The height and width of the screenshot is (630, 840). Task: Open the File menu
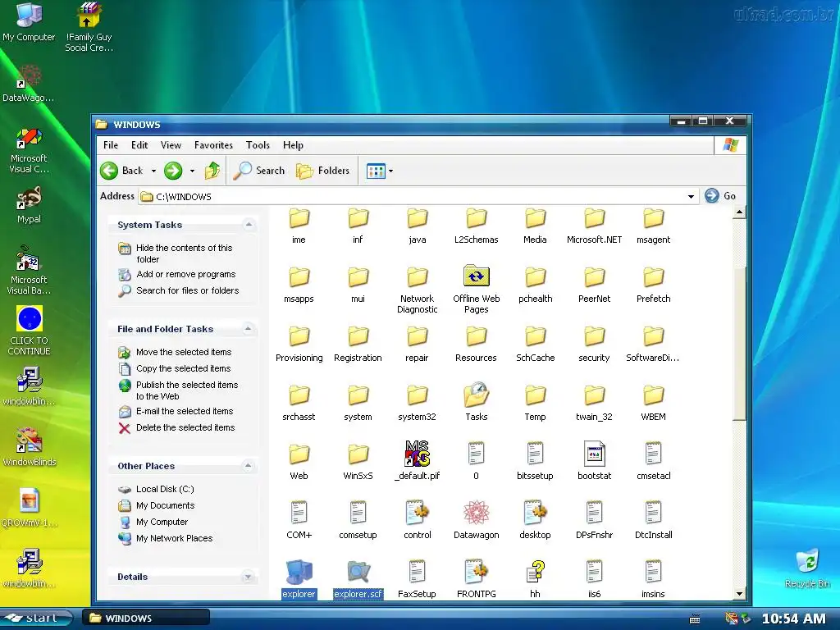tap(111, 145)
